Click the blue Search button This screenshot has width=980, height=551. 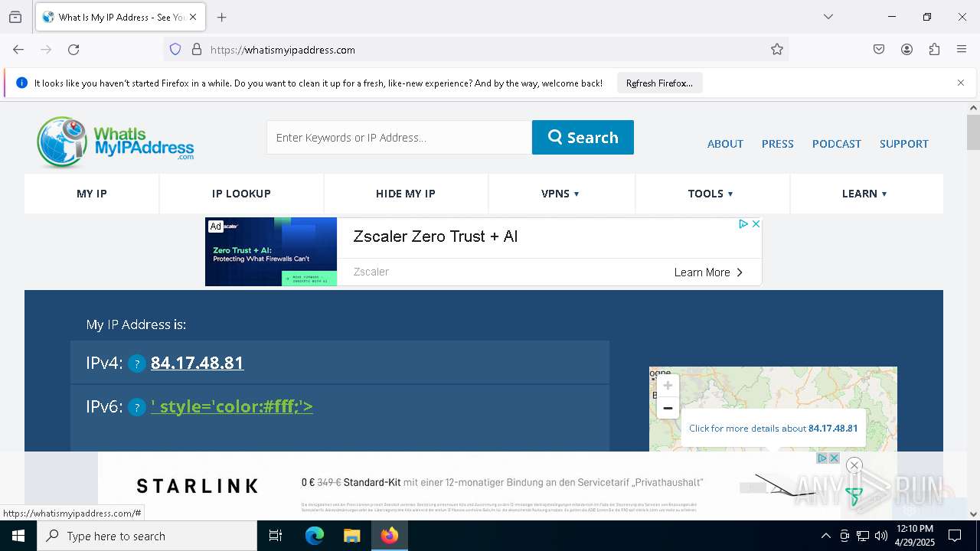click(x=583, y=138)
